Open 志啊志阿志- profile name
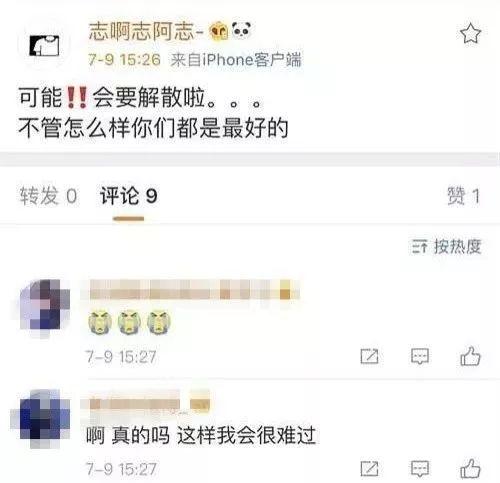 [x=146, y=32]
